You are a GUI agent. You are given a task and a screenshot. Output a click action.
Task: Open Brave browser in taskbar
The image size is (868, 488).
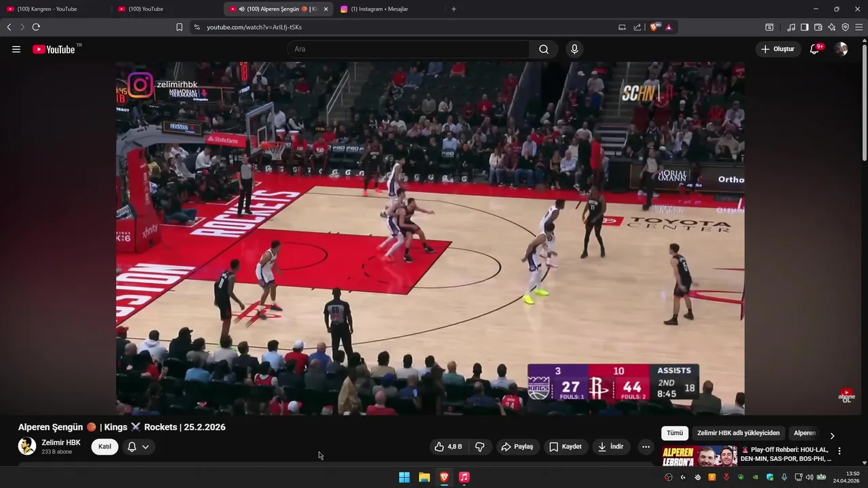click(x=444, y=477)
